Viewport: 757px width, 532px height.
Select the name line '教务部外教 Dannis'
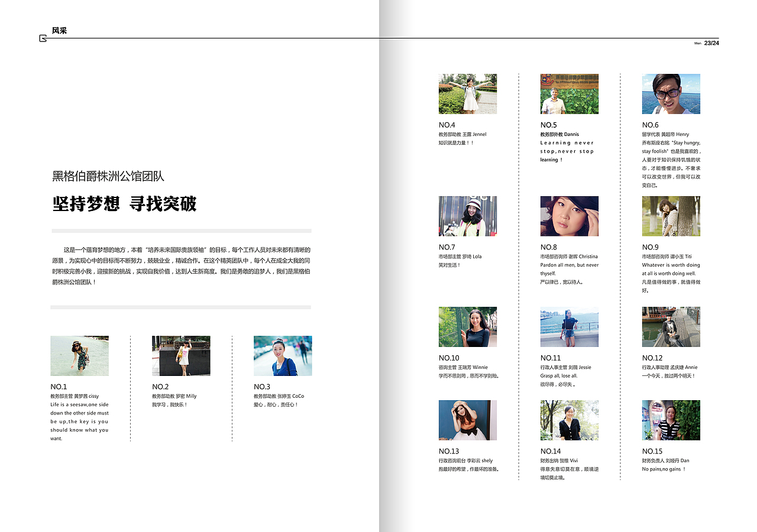(559, 134)
